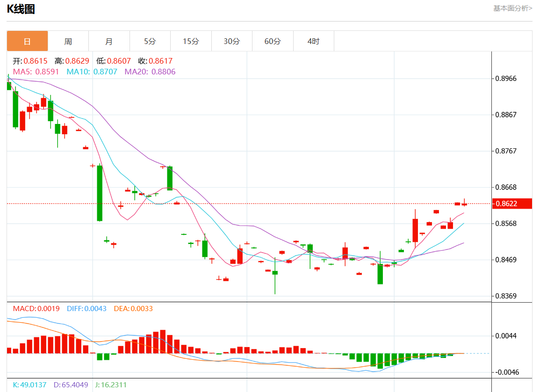Image resolution: width=540 pixels, height=392 pixels.
Task: Click the DEA:0.0033 readout
Action: tap(133, 309)
